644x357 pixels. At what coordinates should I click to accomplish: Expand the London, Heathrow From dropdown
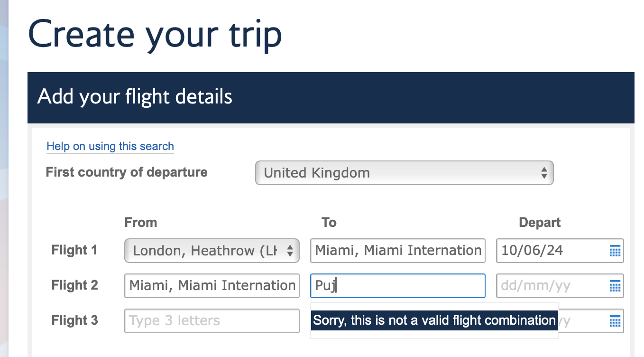tap(212, 251)
